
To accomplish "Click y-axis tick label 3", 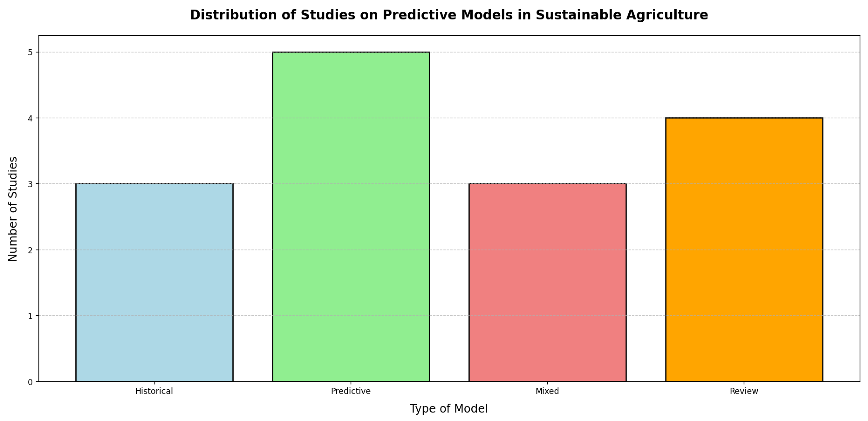I will pos(30,184).
